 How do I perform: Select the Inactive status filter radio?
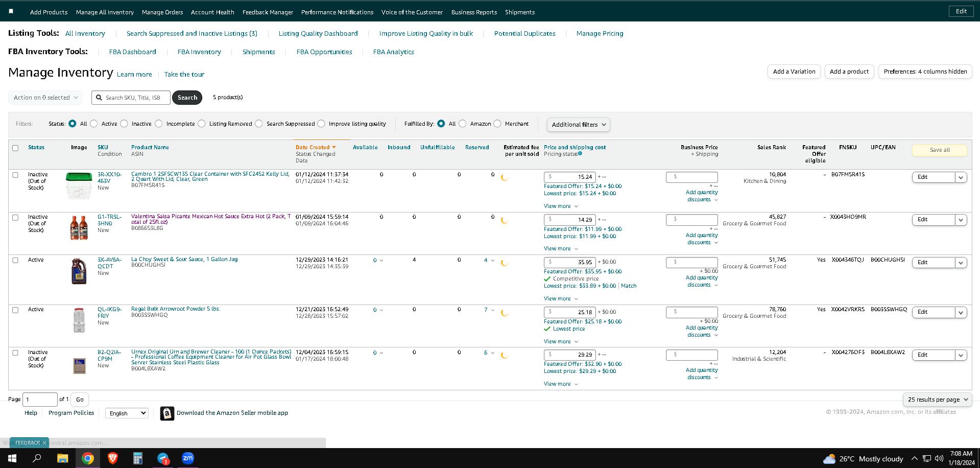[124, 124]
